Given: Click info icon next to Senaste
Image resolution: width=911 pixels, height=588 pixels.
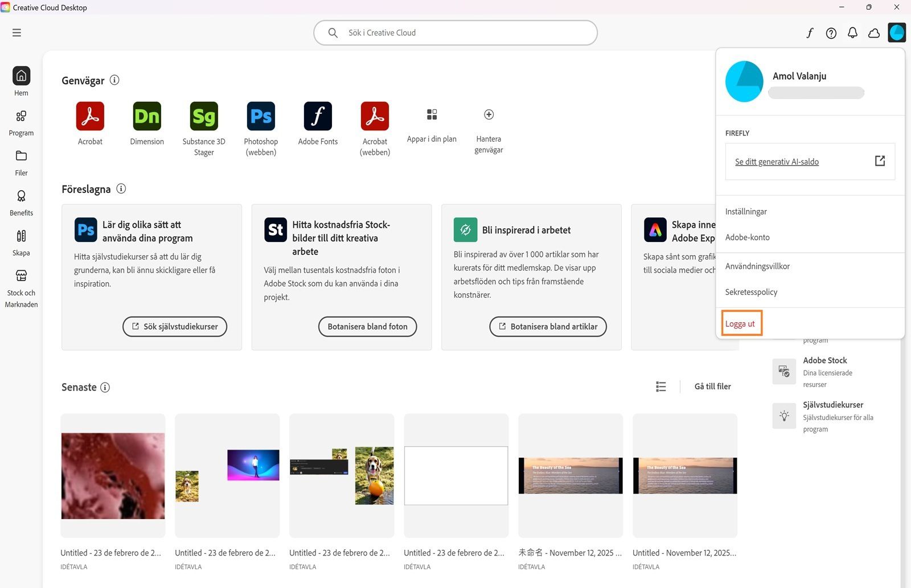Looking at the screenshot, I should [105, 387].
